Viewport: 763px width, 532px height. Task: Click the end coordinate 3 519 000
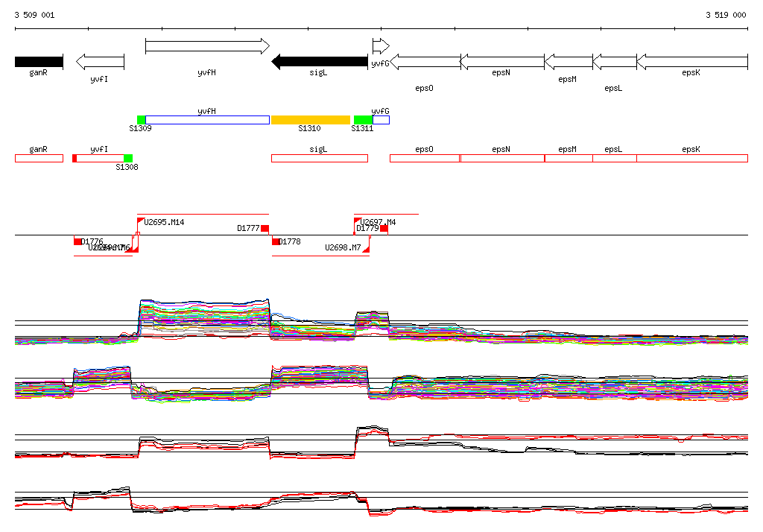tap(726, 15)
